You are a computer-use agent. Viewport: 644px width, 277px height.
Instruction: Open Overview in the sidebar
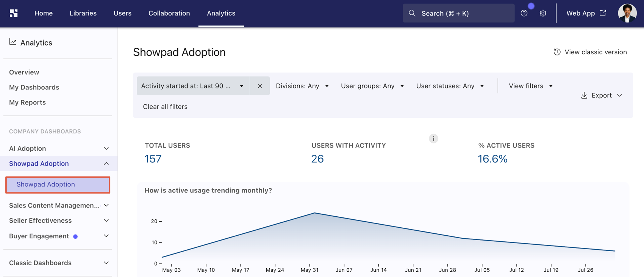click(24, 72)
